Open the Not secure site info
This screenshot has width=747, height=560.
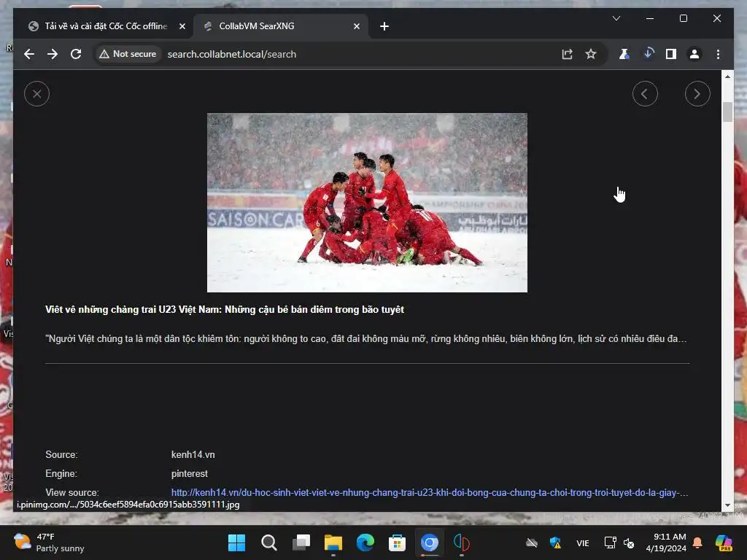[128, 54]
